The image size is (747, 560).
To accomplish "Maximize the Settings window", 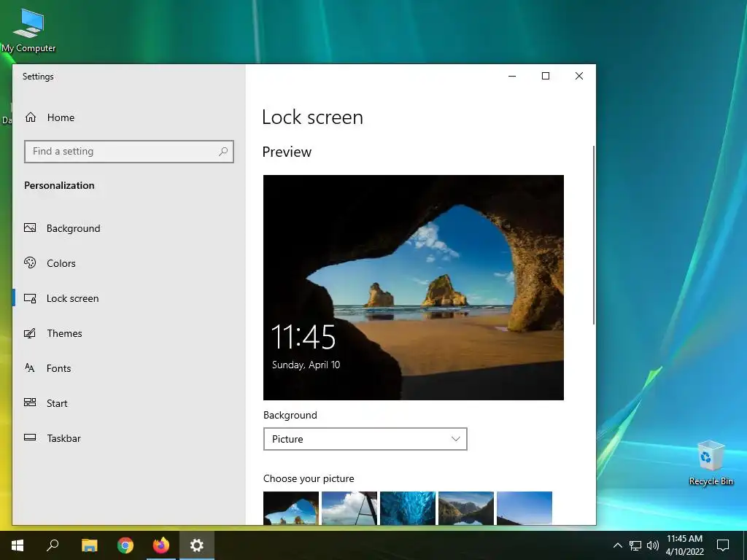I will point(546,76).
